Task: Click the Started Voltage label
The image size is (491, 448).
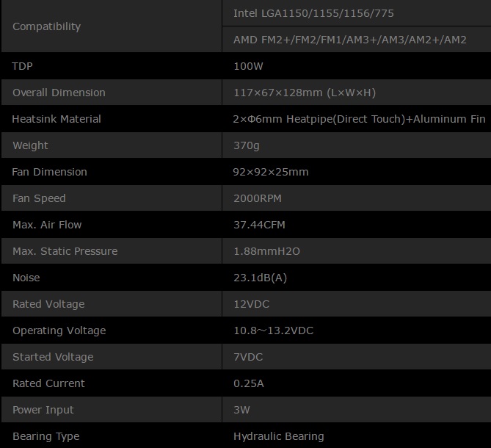Action: pyautogui.click(x=53, y=357)
